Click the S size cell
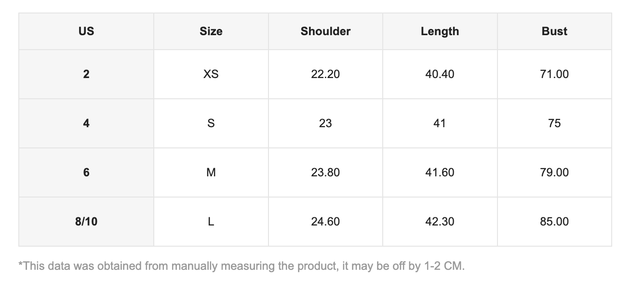This screenshot has width=644, height=291. click(x=211, y=123)
